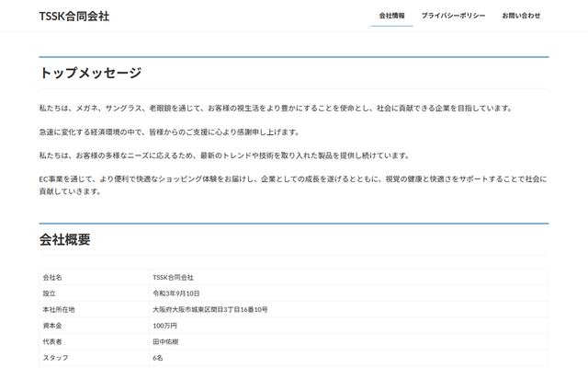Click paragraph mentioning 最新のトレンドや技術
The image size is (588, 368).
(x=224, y=155)
